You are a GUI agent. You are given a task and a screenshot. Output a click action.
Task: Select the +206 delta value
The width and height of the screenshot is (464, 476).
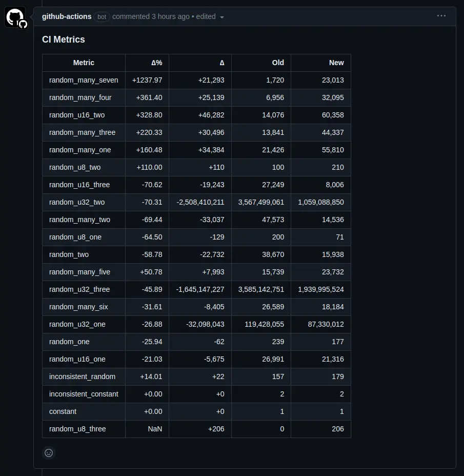[x=216, y=429]
